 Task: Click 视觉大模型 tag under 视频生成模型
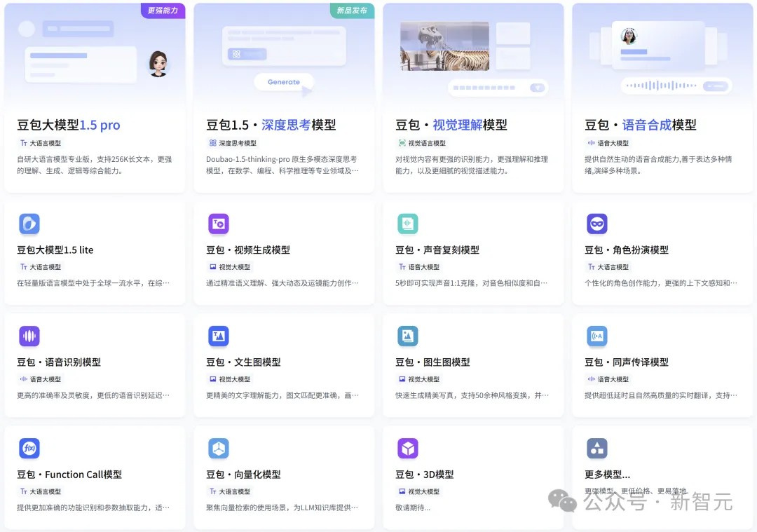pos(230,267)
